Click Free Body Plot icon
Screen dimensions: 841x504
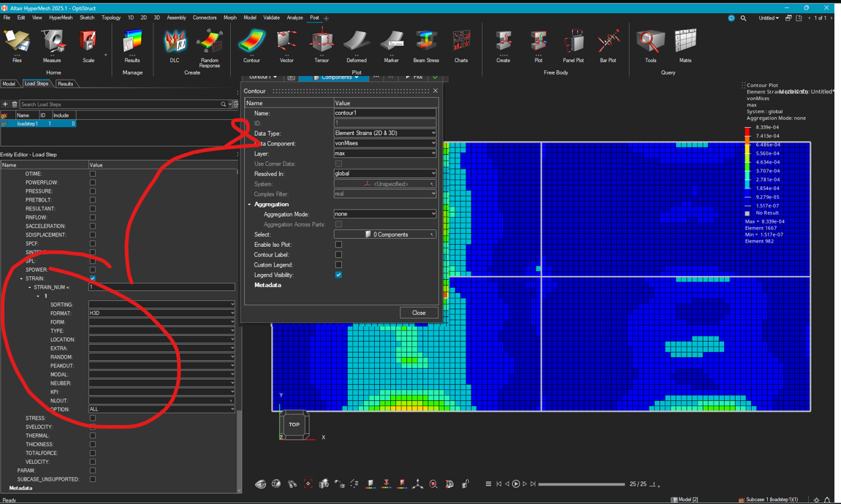click(x=539, y=46)
